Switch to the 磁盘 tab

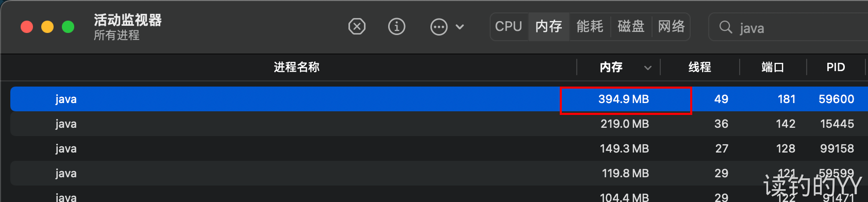pos(631,27)
